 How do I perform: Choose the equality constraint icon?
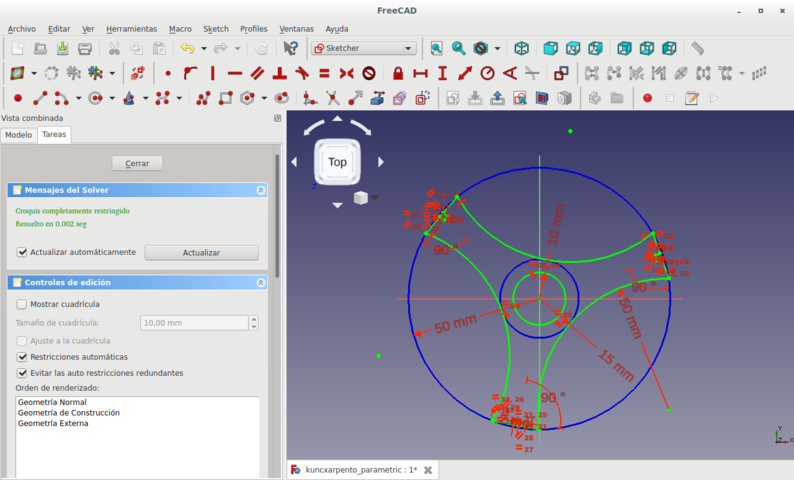pos(324,73)
